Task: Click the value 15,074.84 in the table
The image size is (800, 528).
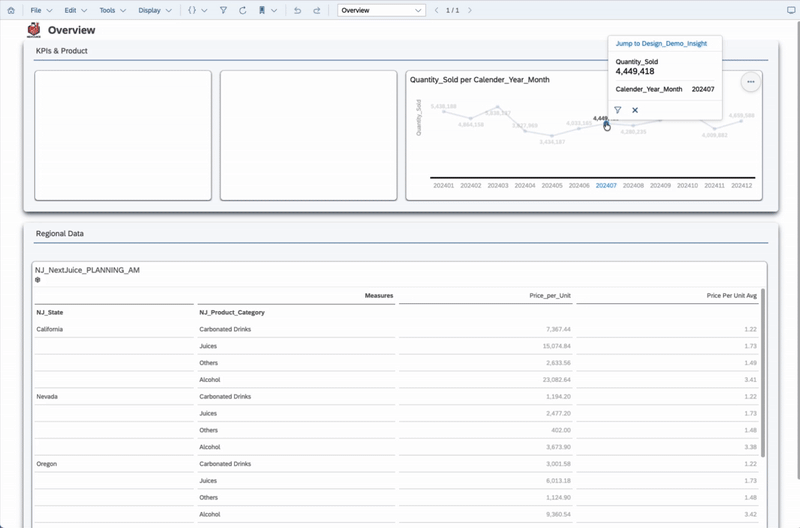Action: tap(557, 346)
